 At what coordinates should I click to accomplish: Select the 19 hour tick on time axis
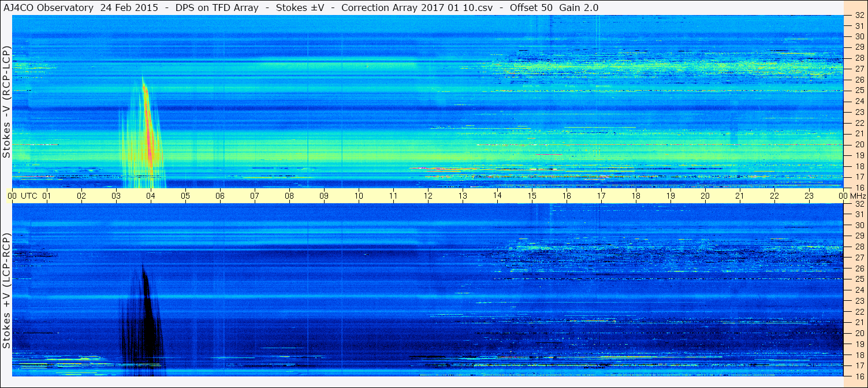pyautogui.click(x=670, y=196)
